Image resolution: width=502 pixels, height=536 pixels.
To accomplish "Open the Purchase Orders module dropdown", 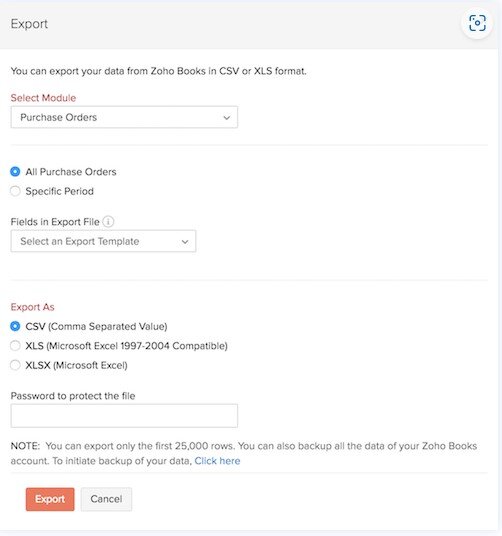I will click(124, 117).
